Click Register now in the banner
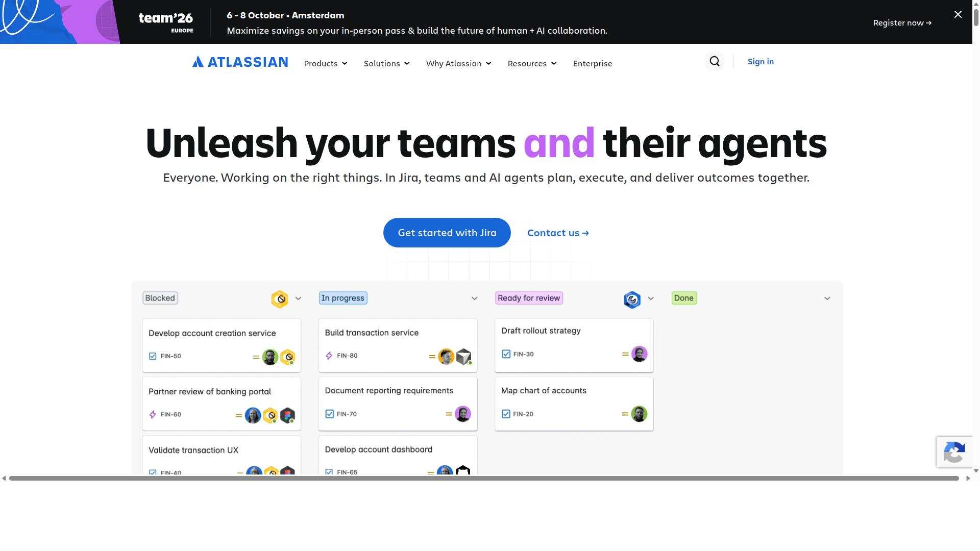 coord(902,22)
